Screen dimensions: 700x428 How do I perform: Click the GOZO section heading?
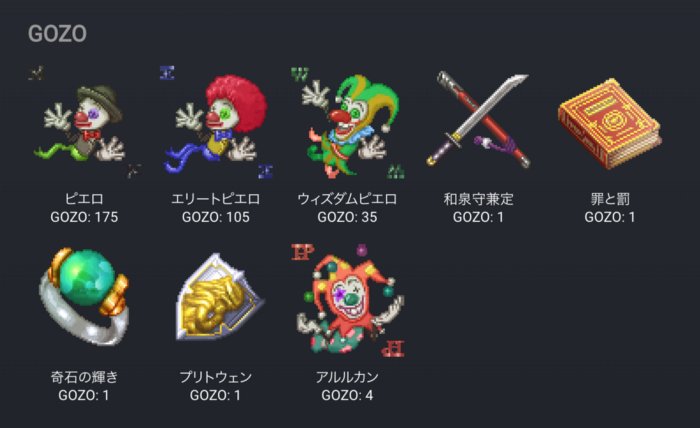pos(57,34)
